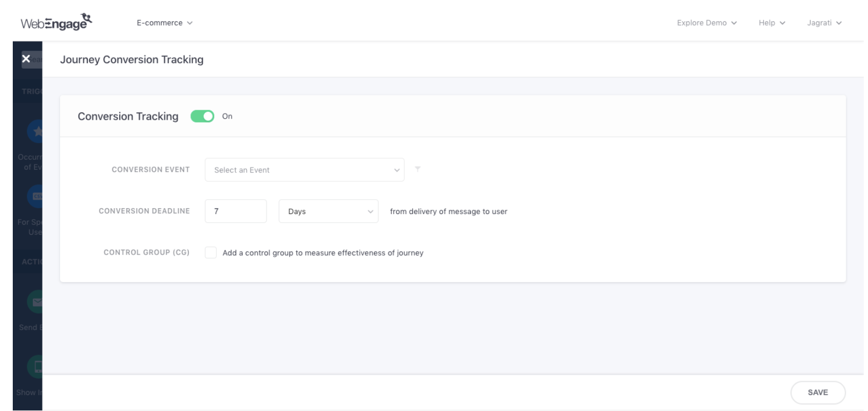The width and height of the screenshot is (868, 411).
Task: Click the SAVE button
Action: click(x=817, y=392)
